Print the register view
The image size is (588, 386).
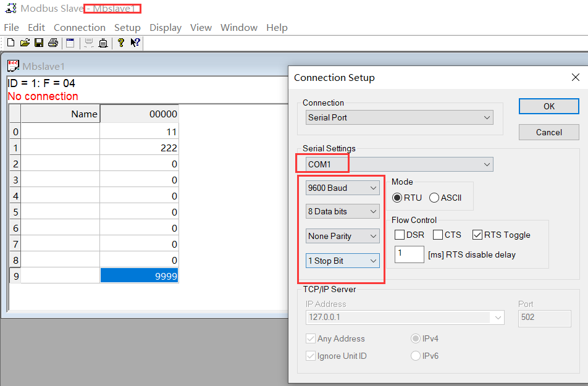click(x=52, y=43)
